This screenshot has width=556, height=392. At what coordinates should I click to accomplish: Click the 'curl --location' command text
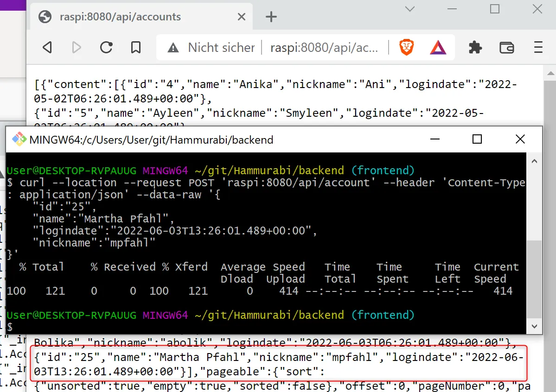68,183
